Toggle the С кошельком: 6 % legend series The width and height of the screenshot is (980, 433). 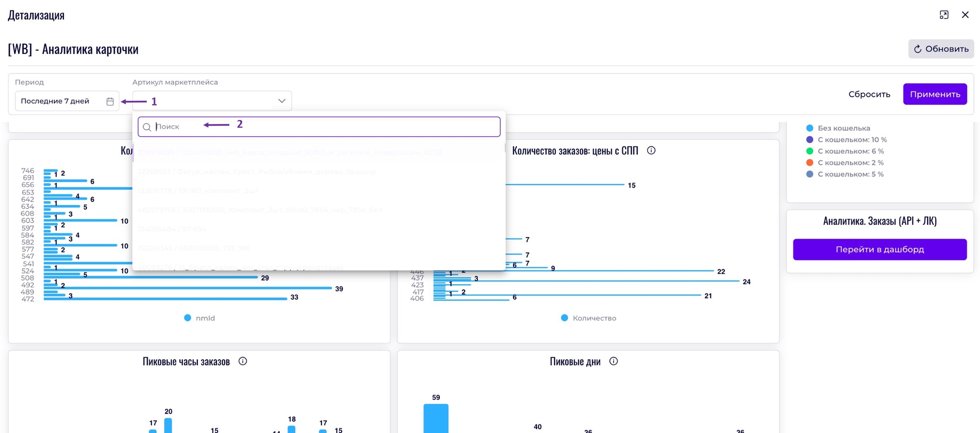pos(850,151)
